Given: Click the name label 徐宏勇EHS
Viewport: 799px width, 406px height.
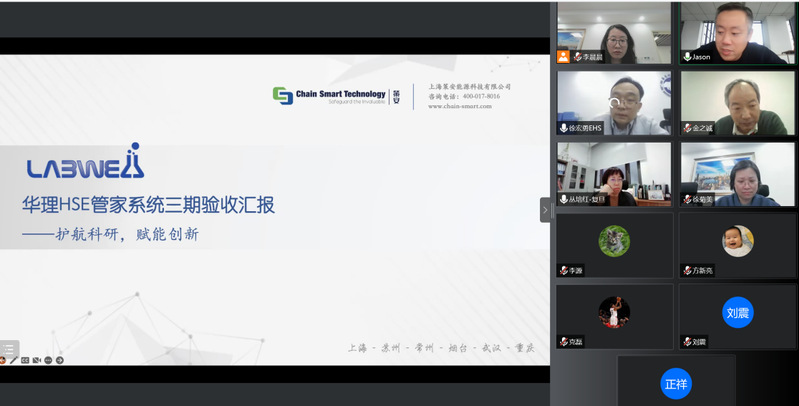Looking at the screenshot, I should (585, 128).
